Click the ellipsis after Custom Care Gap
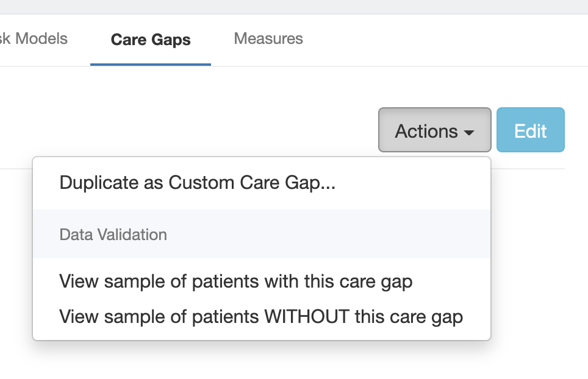Image resolution: width=588 pixels, height=379 pixels. click(328, 183)
